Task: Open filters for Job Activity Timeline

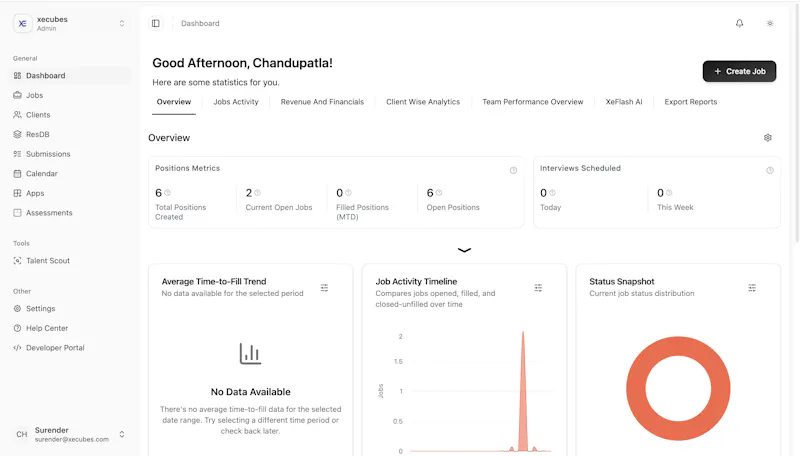Action: (538, 288)
